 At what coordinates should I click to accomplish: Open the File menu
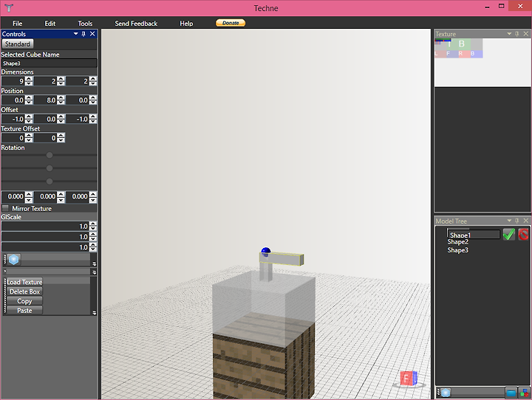(x=17, y=24)
